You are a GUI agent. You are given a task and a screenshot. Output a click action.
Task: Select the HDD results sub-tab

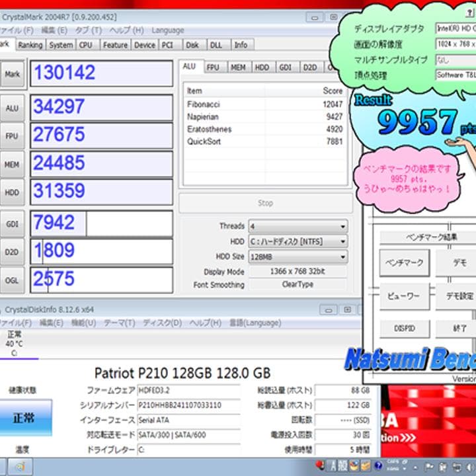264,67
